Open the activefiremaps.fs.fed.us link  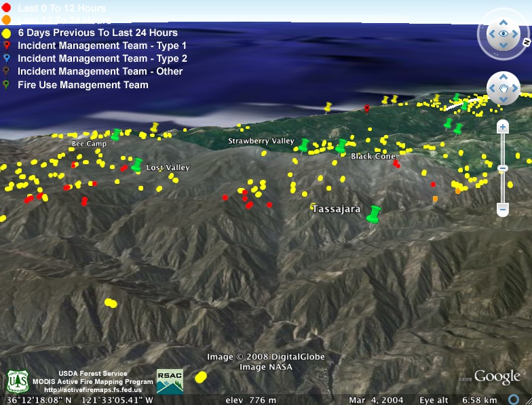tap(92, 390)
